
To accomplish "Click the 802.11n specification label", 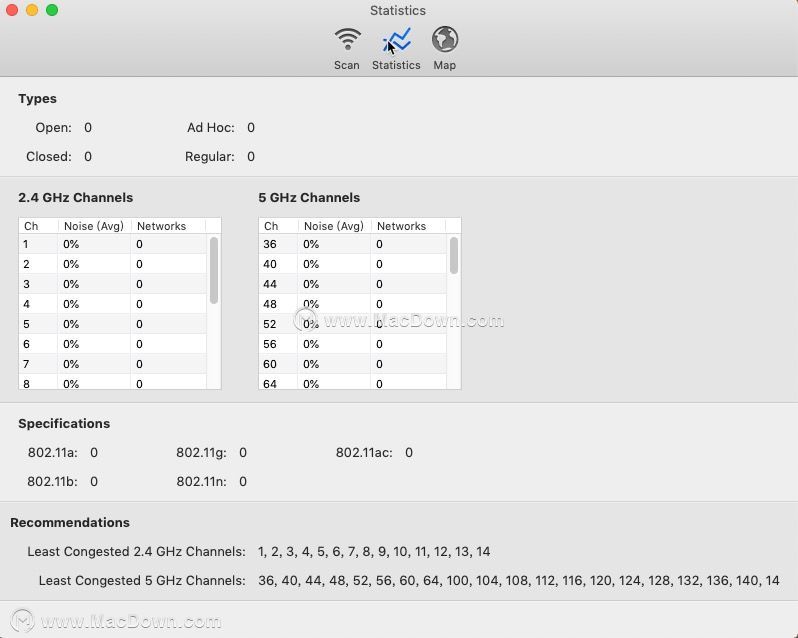I will point(202,481).
